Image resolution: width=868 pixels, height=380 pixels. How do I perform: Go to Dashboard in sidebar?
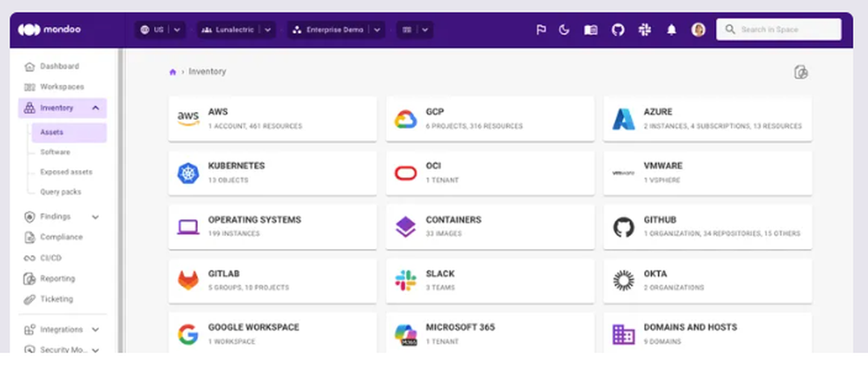pyautogui.click(x=60, y=67)
